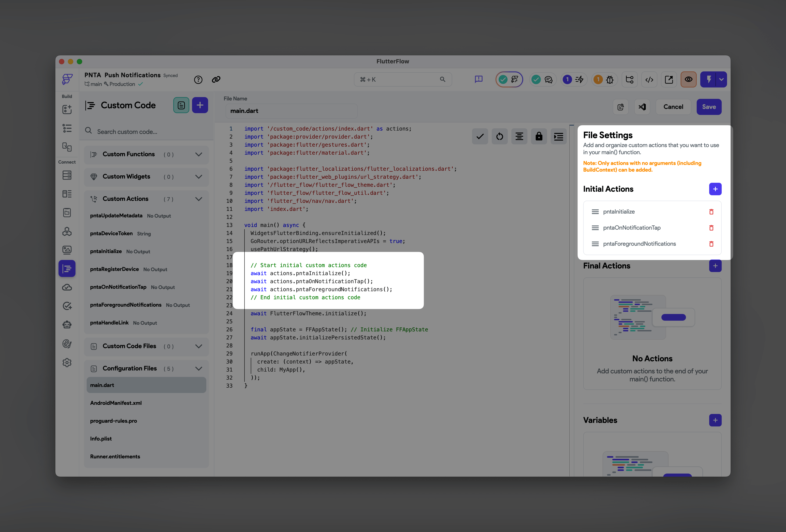Toggle the file settings panel indent button
Screen dimensions: 786x532
coord(558,137)
